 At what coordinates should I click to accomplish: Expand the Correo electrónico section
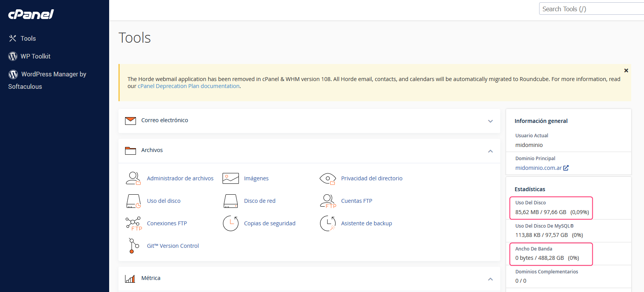point(490,121)
